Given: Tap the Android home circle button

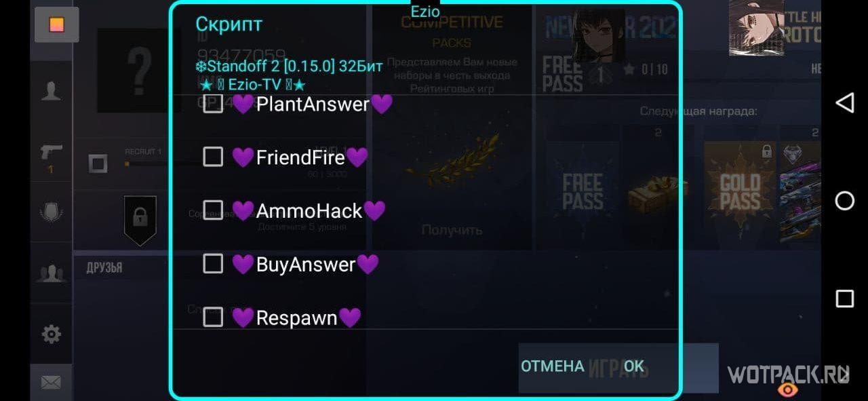Looking at the screenshot, I should click(844, 201).
